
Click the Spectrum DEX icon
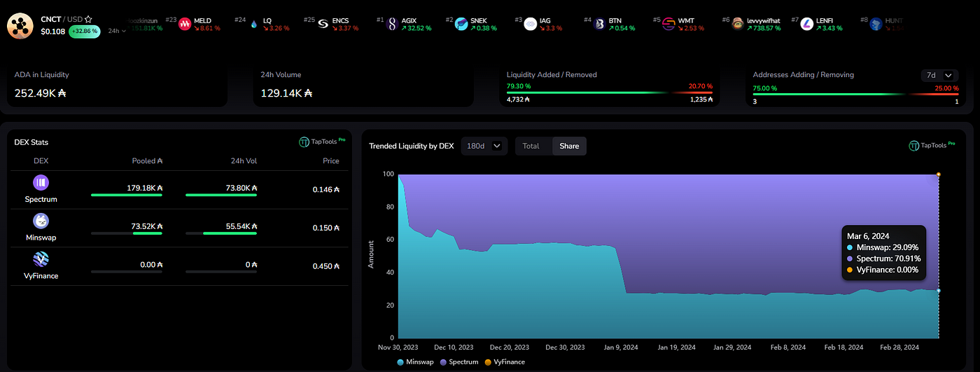41,183
